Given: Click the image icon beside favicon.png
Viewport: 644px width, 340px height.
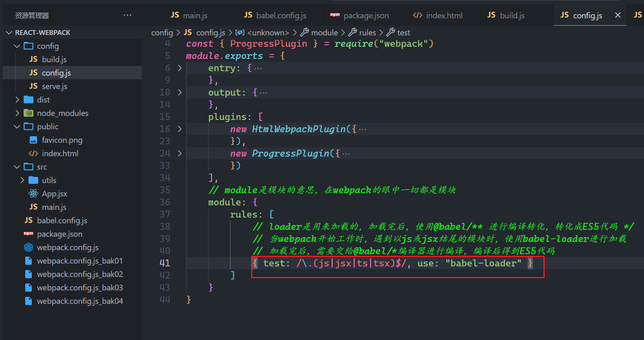Looking at the screenshot, I should tap(33, 140).
